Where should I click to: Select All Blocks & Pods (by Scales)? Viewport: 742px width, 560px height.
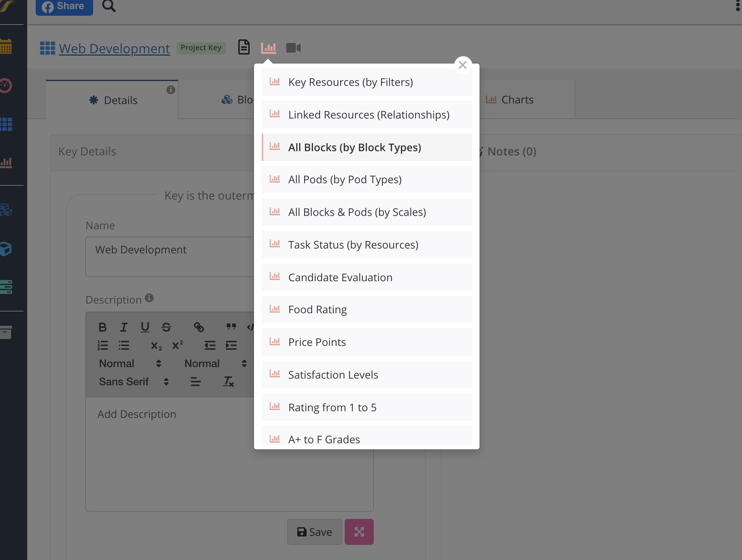coord(367,212)
